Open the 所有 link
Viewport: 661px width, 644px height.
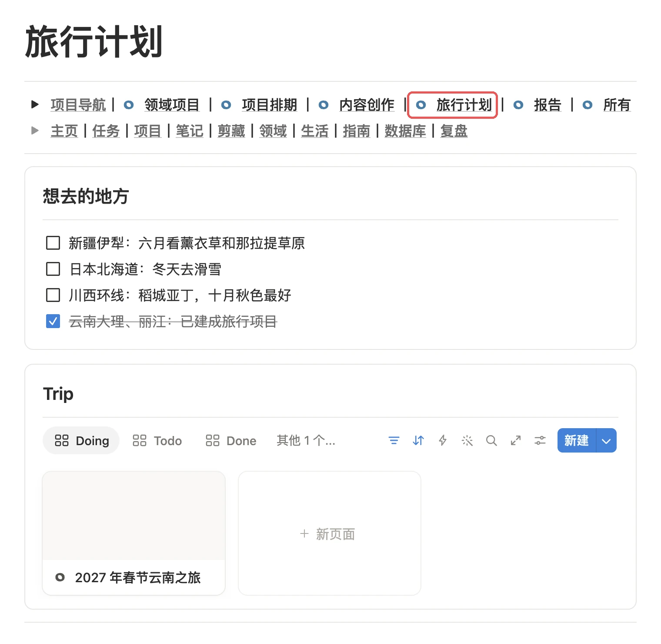(x=617, y=105)
